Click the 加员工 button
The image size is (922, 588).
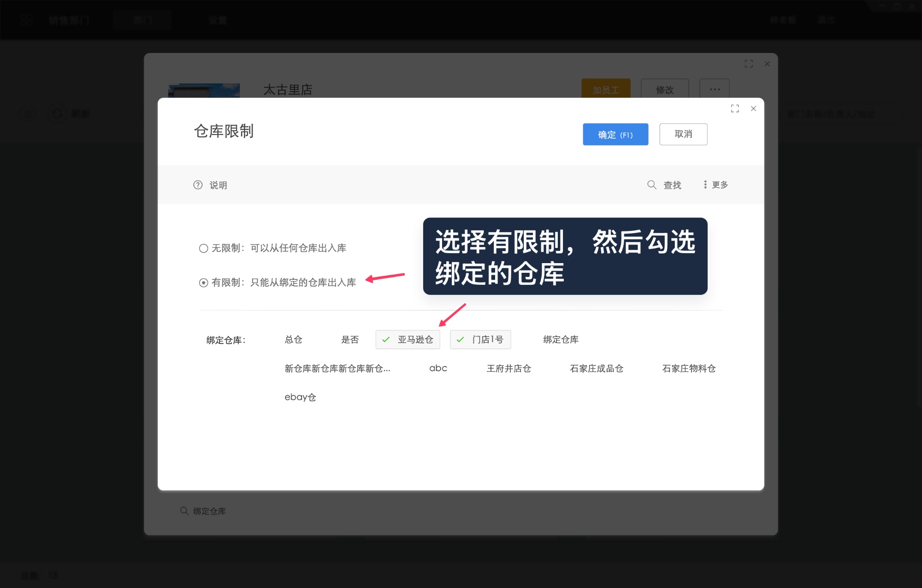605,89
